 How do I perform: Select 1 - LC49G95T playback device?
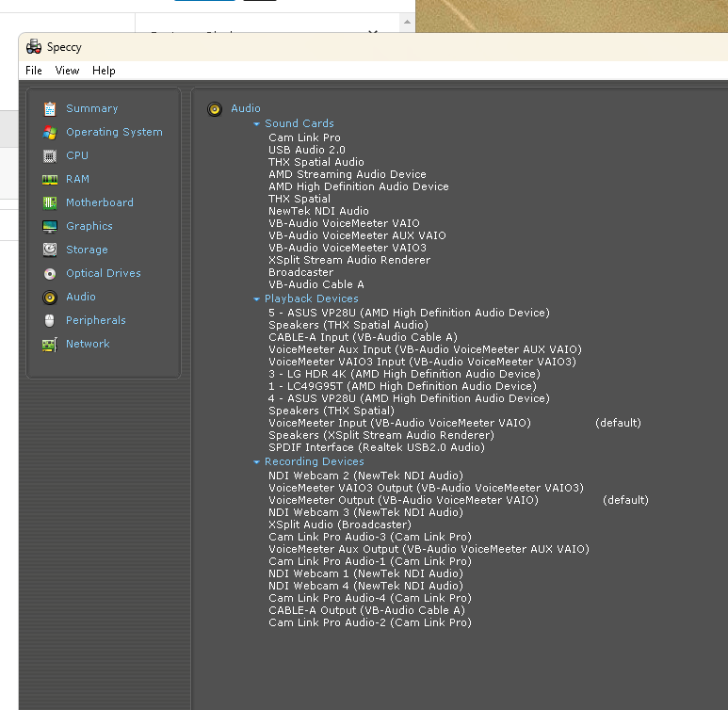coord(402,386)
